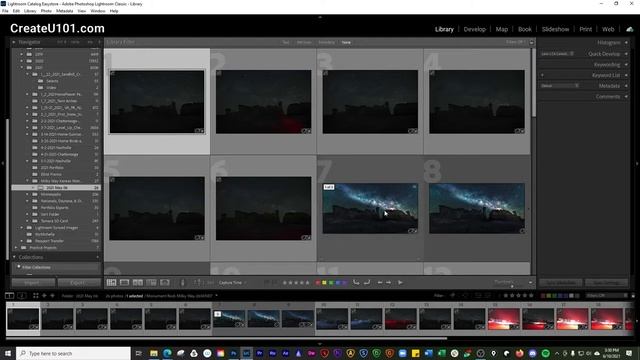Start impromptu slideshow play button
This screenshot has width=640, height=360.
coord(400,282)
